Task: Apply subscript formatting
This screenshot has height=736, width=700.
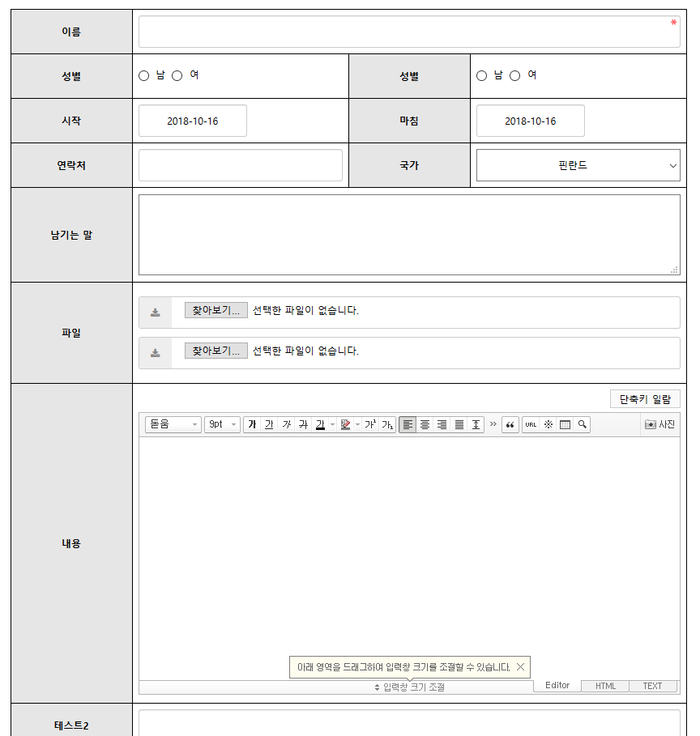Action: point(387,424)
